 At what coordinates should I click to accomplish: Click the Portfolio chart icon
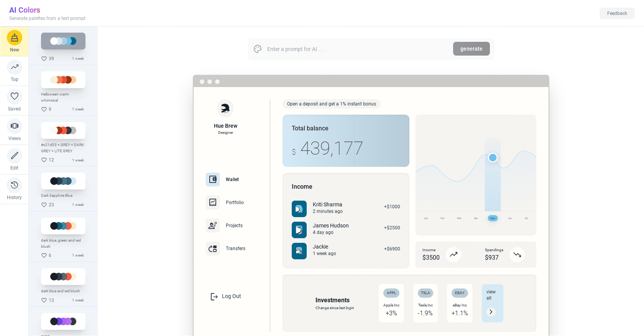point(213,202)
